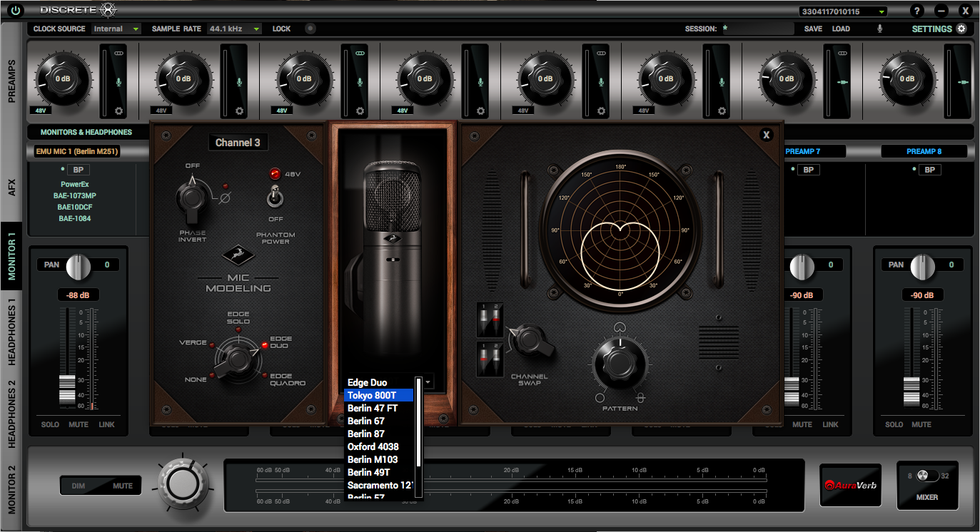Select omni circle symbol under Pattern knob
This screenshot has height=532, width=980.
pos(600,398)
